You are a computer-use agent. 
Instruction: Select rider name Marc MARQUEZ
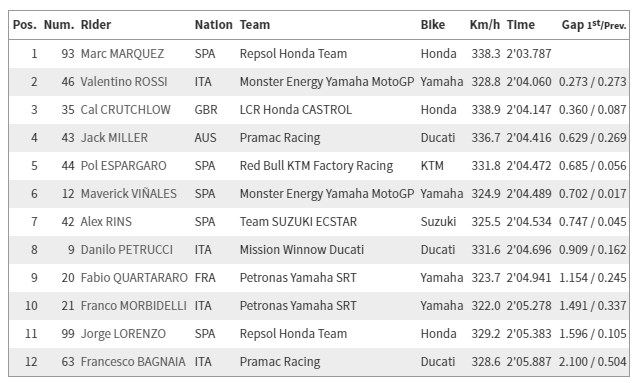[122, 54]
